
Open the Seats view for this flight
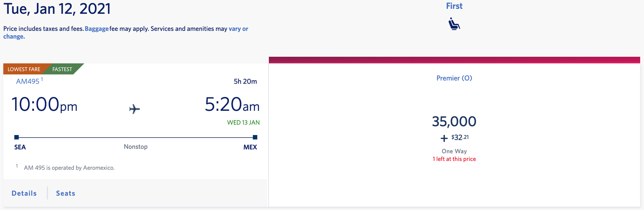65,193
